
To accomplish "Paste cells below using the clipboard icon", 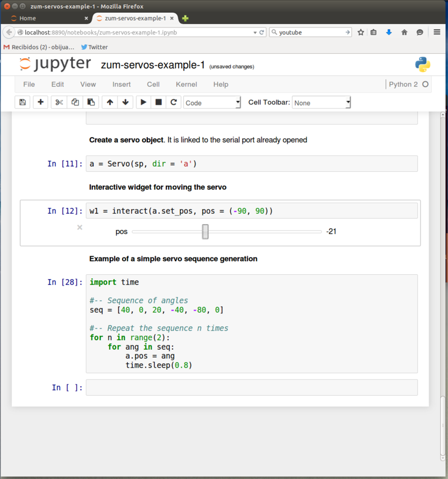I will [x=91, y=102].
